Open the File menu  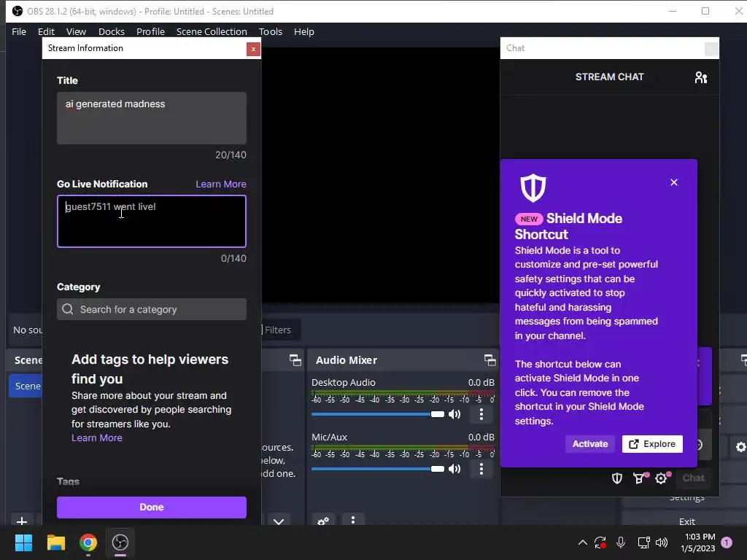[x=19, y=32]
